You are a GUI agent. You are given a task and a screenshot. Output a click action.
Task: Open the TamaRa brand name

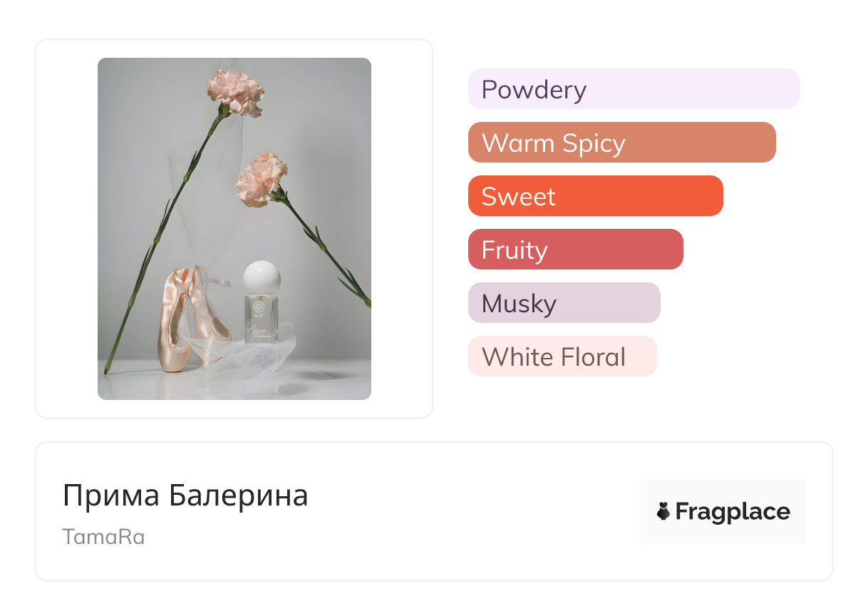[103, 537]
